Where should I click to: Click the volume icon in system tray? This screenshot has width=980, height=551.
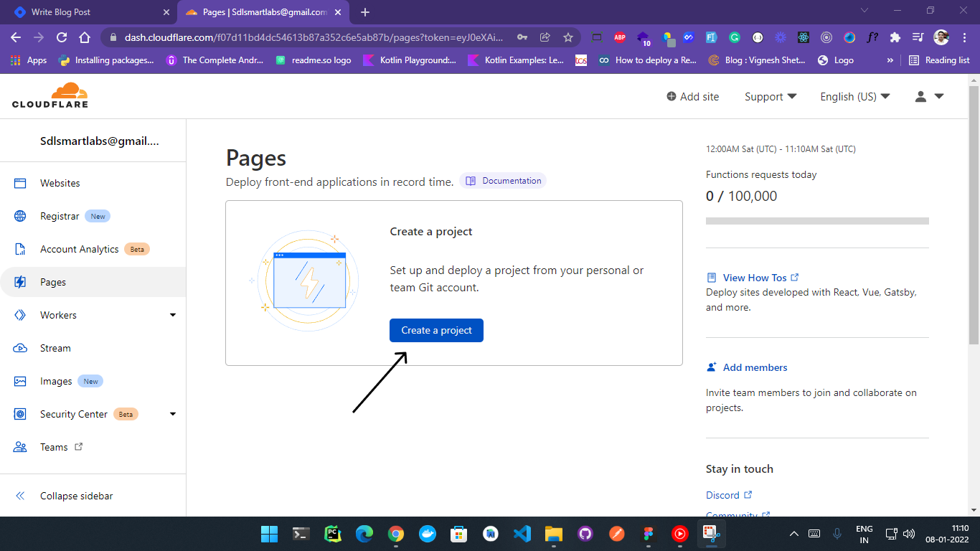click(909, 534)
